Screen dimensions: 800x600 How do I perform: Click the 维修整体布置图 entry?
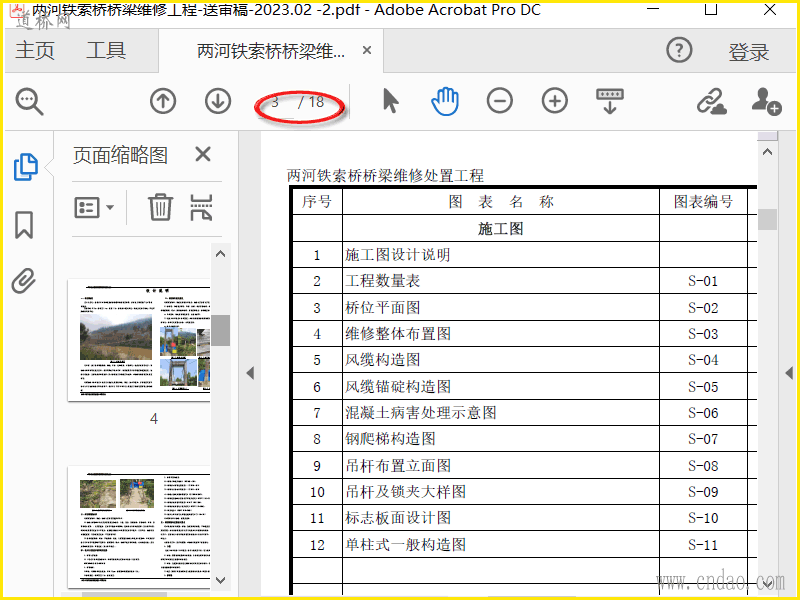398,334
